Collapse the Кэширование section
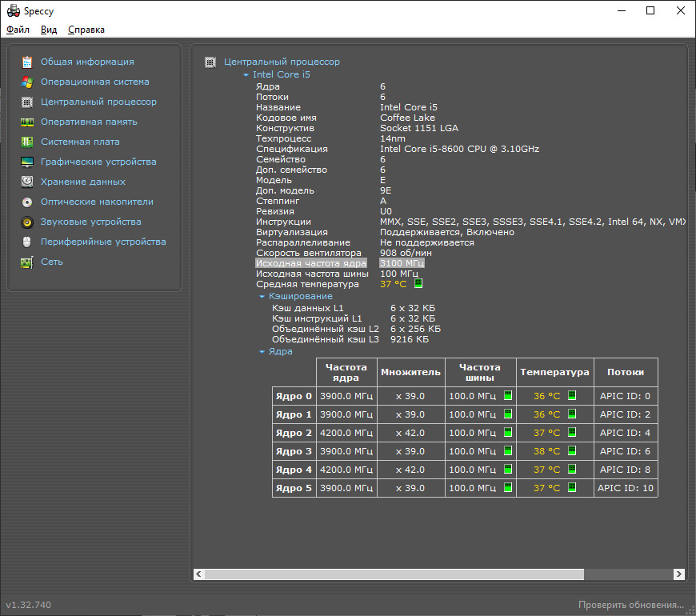This screenshot has height=616, width=696. coord(262,296)
